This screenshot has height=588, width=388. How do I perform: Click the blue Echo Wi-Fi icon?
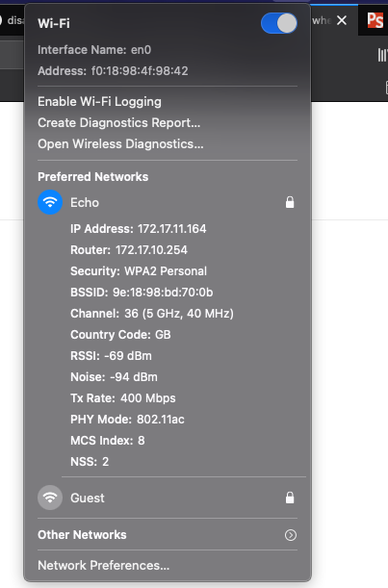point(50,202)
